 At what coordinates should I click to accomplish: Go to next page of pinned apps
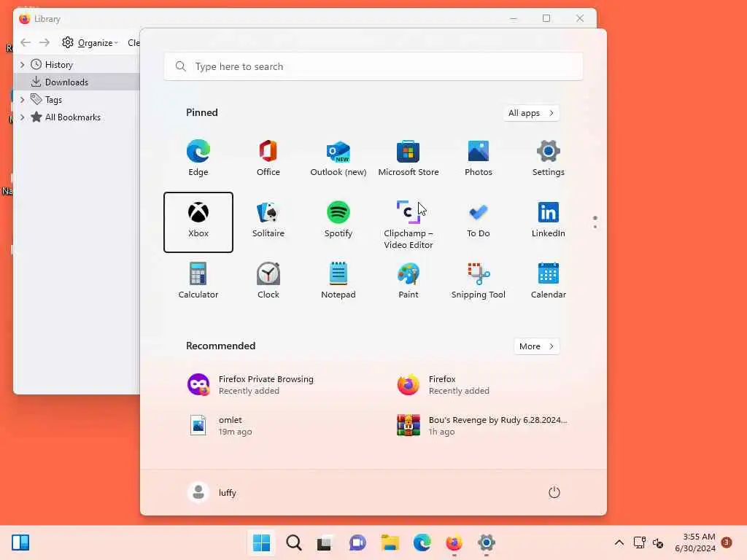[595, 227]
